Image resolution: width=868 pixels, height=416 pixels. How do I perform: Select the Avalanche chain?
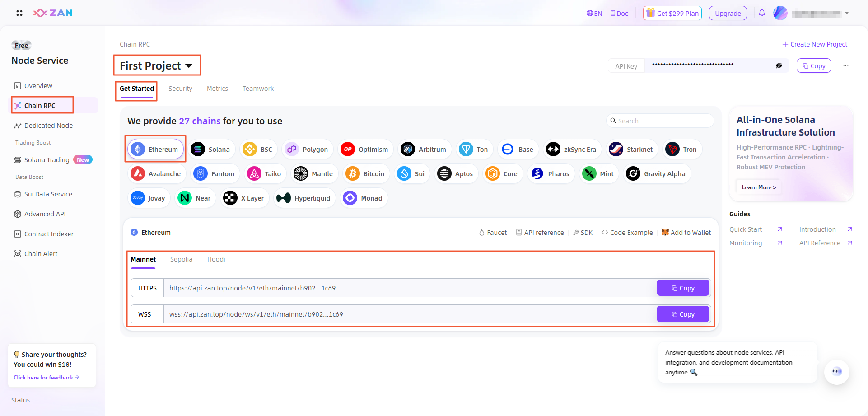(156, 174)
